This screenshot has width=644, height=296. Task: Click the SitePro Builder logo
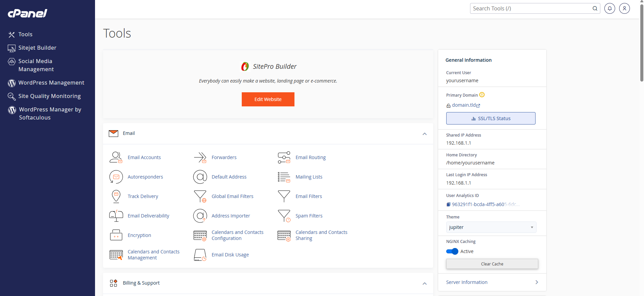(245, 66)
